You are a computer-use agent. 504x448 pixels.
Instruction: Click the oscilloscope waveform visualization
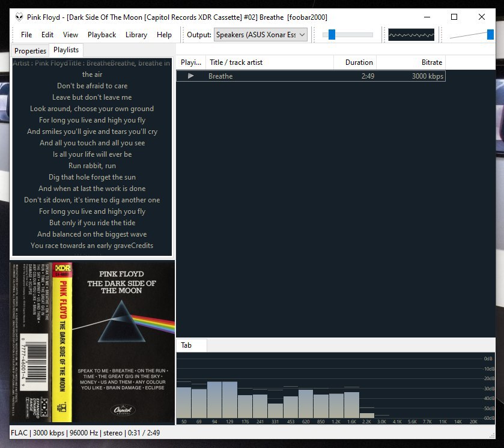click(x=411, y=35)
